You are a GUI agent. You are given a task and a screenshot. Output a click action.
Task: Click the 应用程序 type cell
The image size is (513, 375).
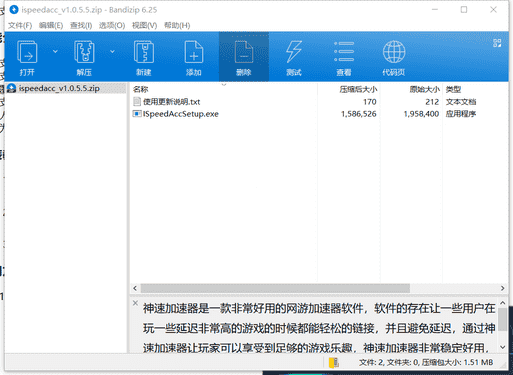coord(461,114)
